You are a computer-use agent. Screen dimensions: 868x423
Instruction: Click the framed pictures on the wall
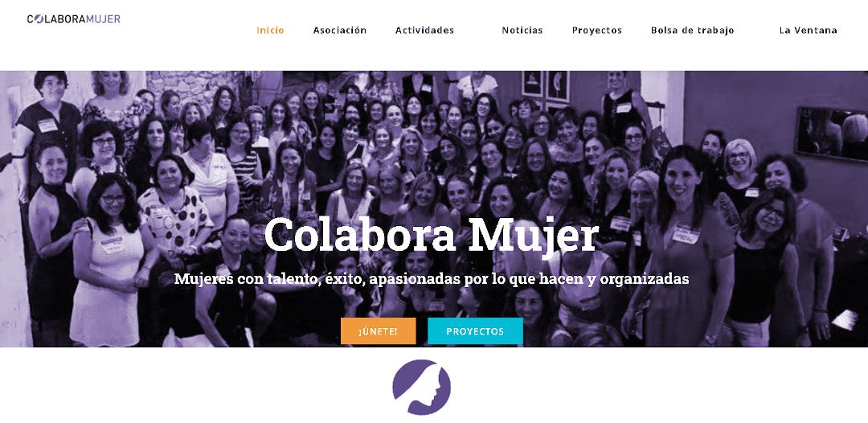point(546,86)
